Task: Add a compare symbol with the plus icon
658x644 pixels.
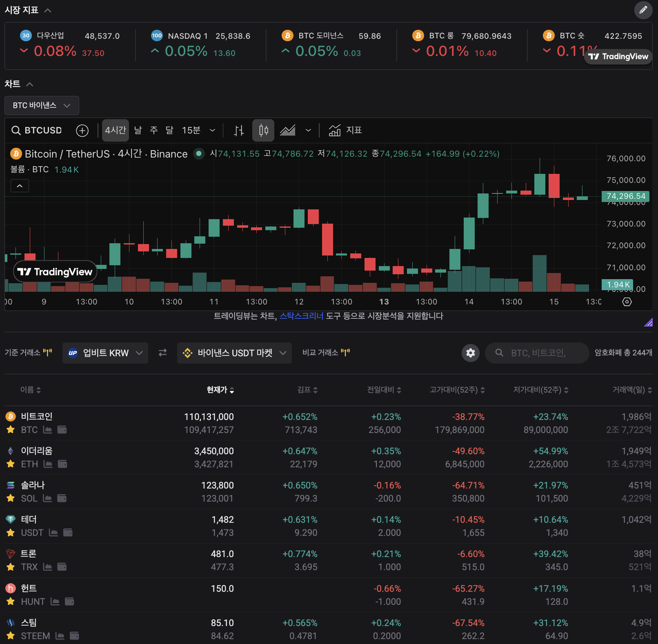Action: [x=82, y=130]
